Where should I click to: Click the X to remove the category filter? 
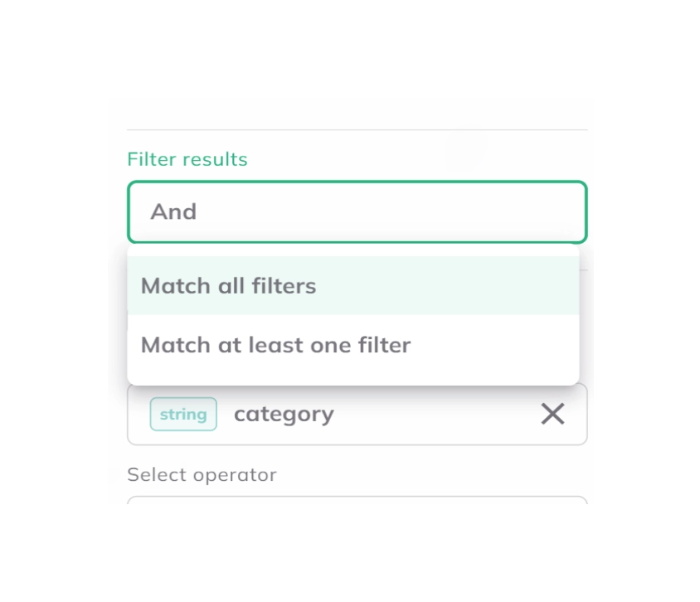[x=552, y=413]
